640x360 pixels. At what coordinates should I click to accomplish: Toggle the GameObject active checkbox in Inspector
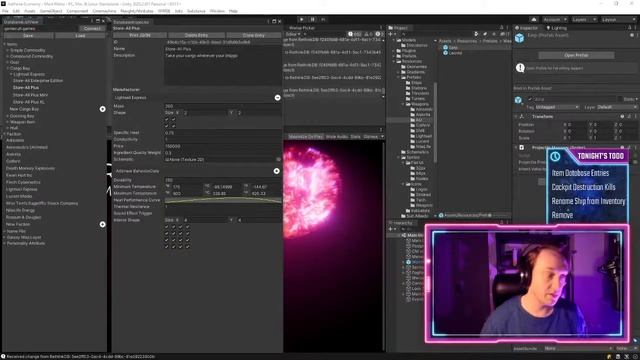pyautogui.click(x=530, y=99)
